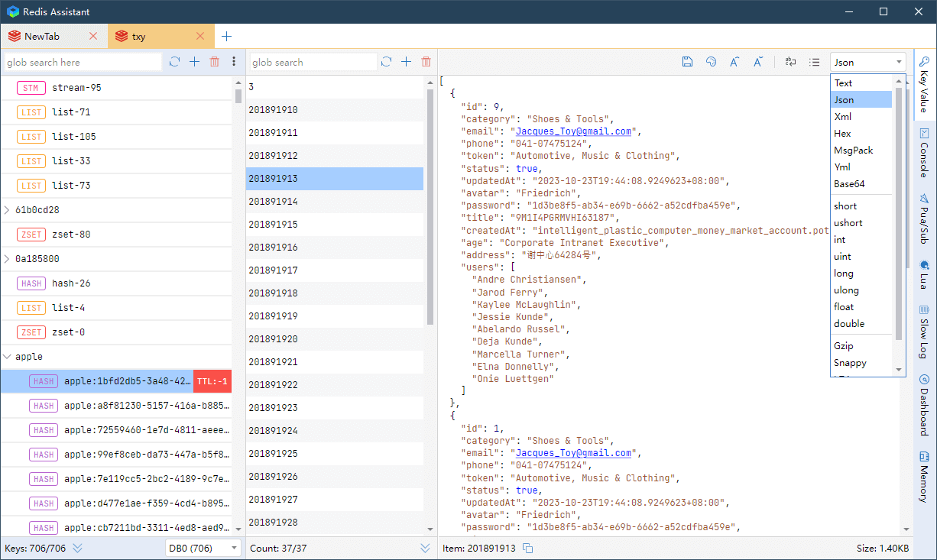Copy the item name 201891913
The width and height of the screenshot is (937, 560).
pyautogui.click(x=527, y=549)
